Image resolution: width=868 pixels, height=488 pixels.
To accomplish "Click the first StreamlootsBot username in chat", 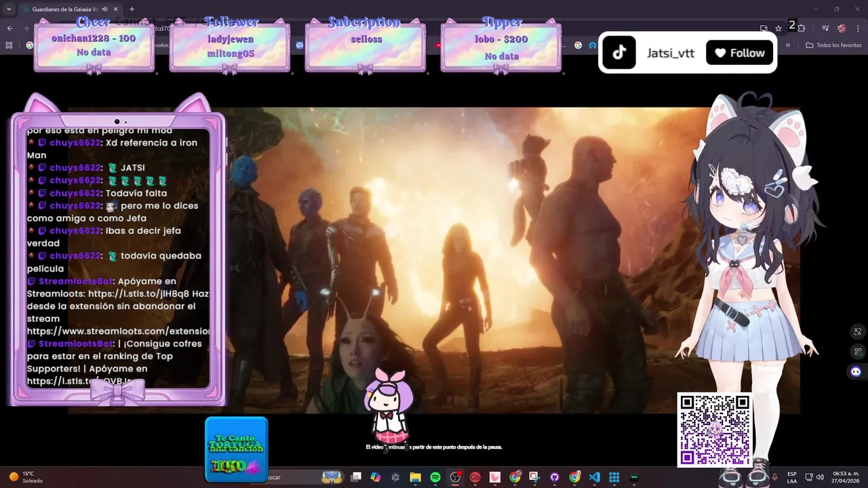I will pos(75,281).
